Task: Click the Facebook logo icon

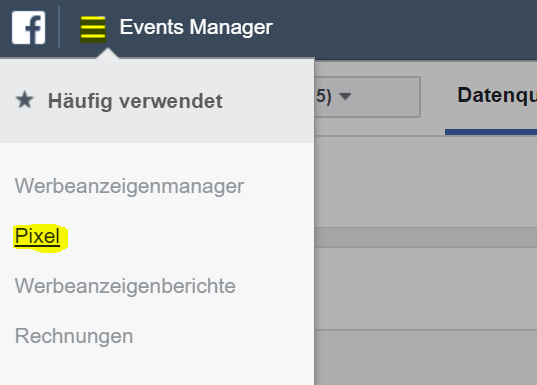Action: (28, 27)
